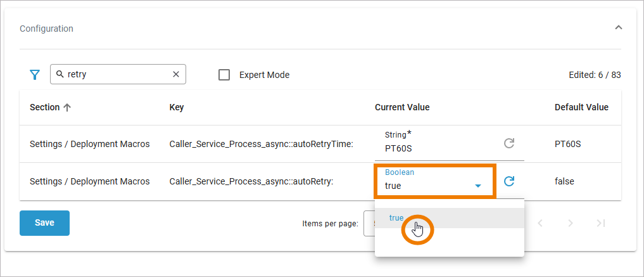Enable the Expert Mode checkbox
The image size is (644, 277).
tap(224, 75)
